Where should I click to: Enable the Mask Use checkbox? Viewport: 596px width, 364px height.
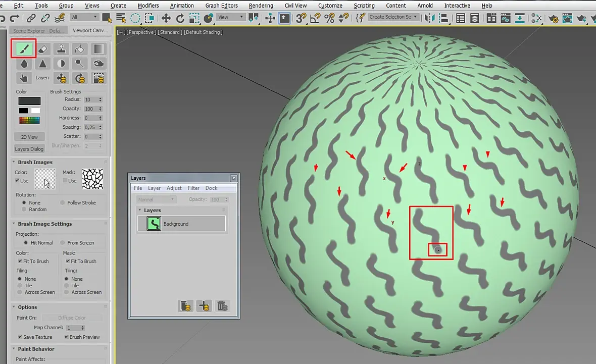(65, 181)
